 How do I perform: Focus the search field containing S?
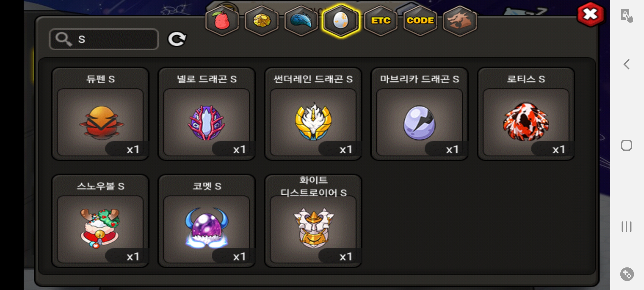[104, 39]
